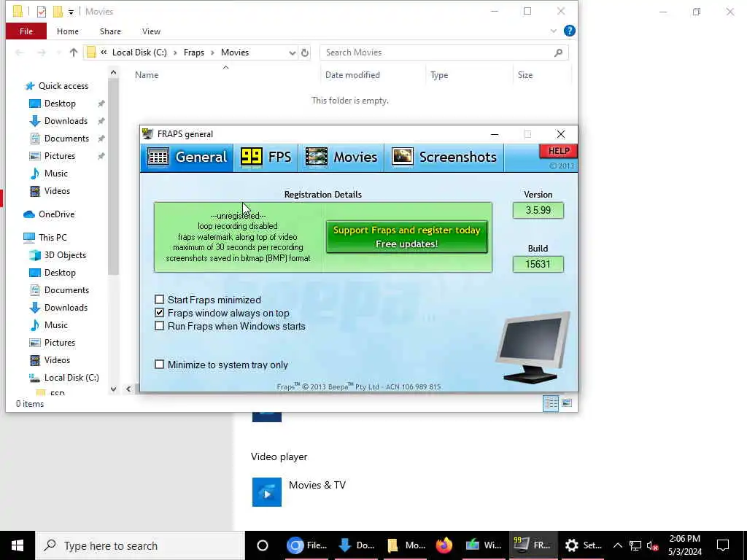Image resolution: width=747 pixels, height=560 pixels.
Task: Sort by Name column header
Action: point(146,75)
